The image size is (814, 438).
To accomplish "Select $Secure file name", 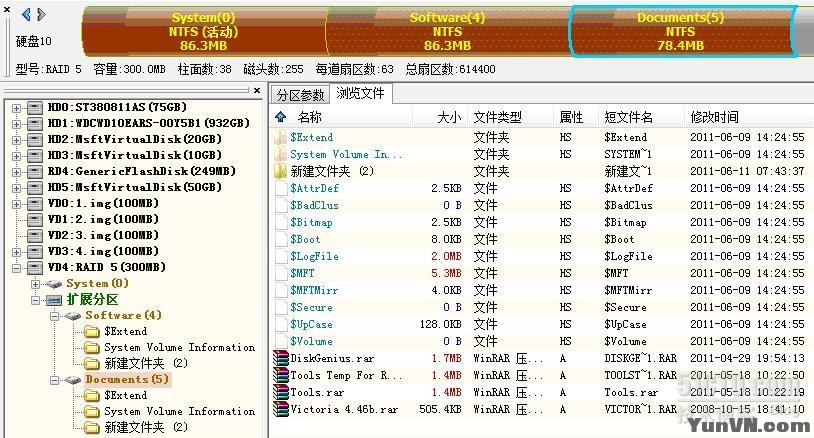I will 311,307.
